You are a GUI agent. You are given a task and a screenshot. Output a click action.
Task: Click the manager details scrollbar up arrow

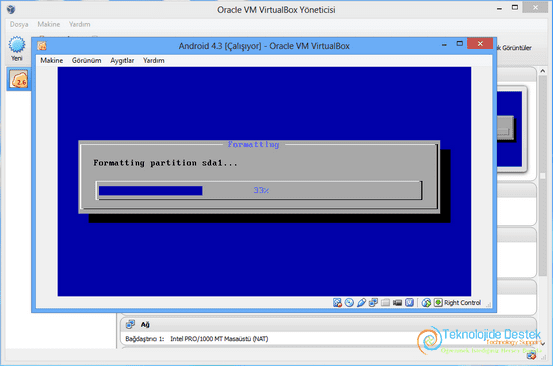(542, 71)
